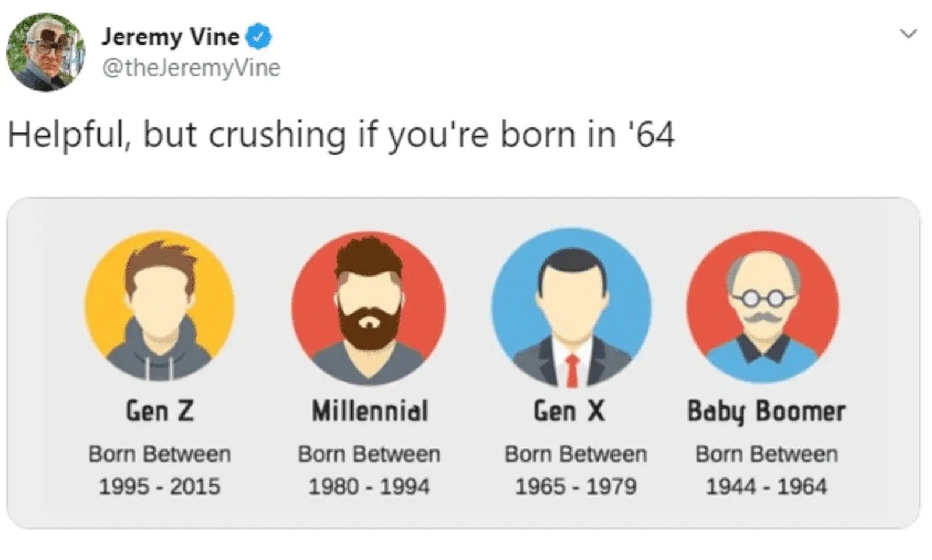Click the Baby Boomer glasses avatar icon
Viewport: 932px width, 560px height.
point(762,307)
